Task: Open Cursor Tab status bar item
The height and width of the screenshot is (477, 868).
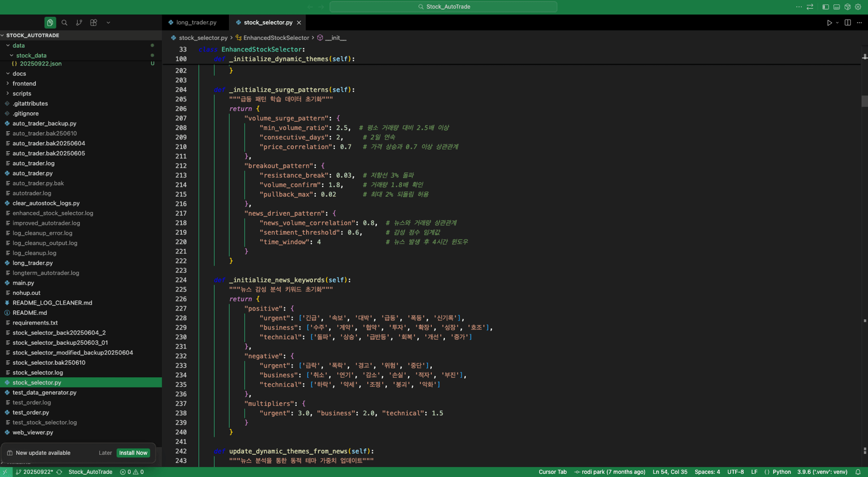Action: coord(552,472)
